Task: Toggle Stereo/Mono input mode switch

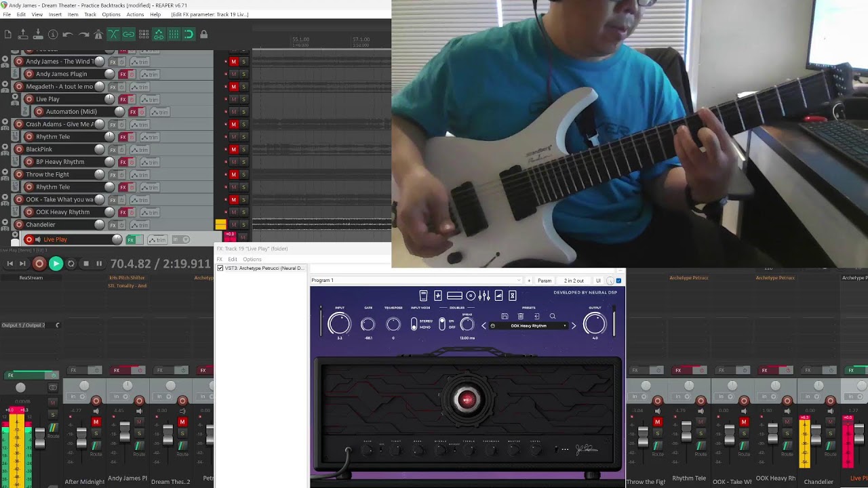Action: point(414,325)
